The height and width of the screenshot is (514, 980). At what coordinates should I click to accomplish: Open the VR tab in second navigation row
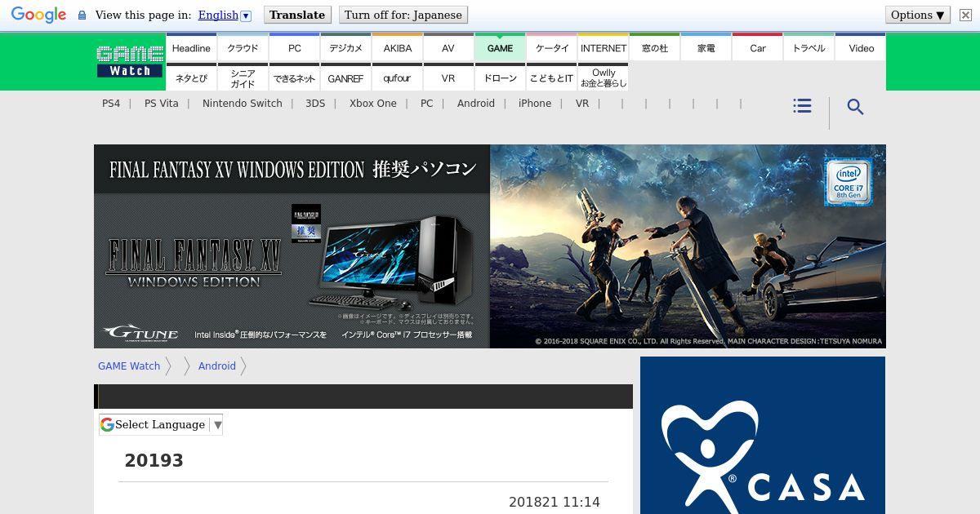(x=448, y=78)
